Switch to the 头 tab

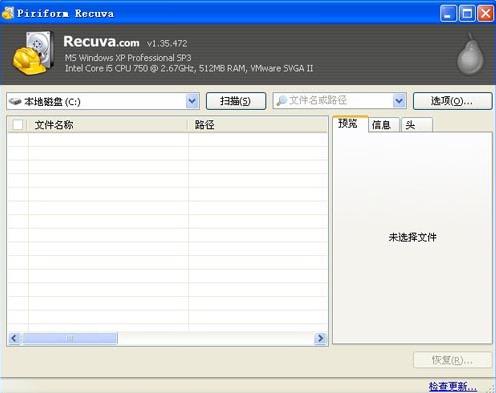[417, 125]
